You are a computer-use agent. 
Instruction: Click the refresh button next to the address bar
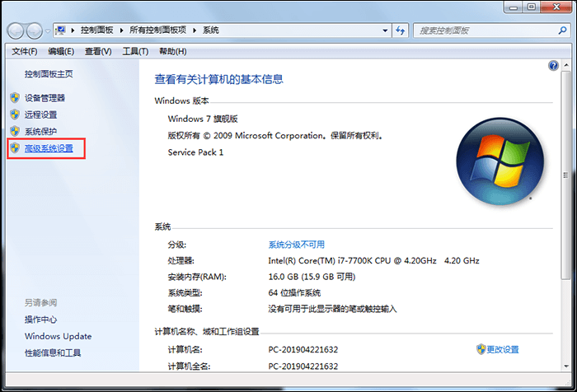click(x=400, y=30)
